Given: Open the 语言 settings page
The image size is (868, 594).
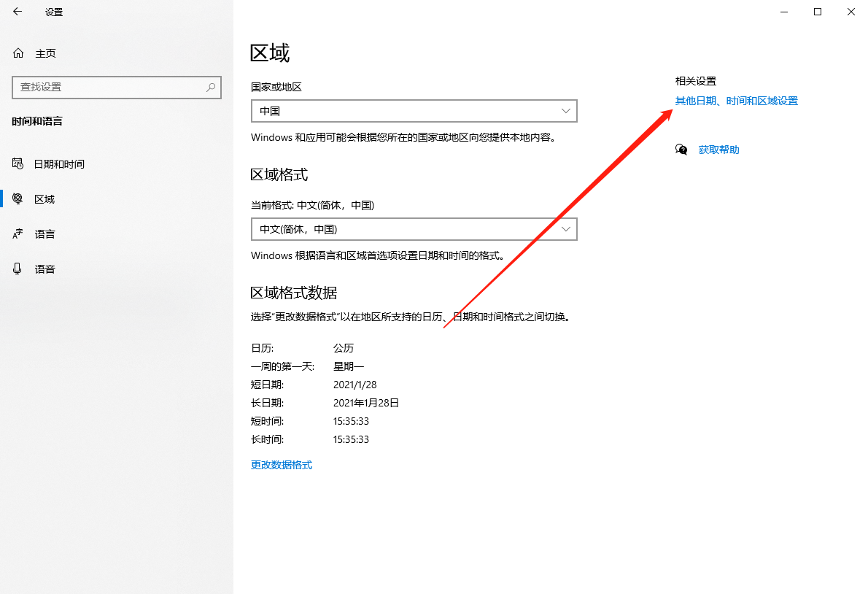Looking at the screenshot, I should pos(44,234).
